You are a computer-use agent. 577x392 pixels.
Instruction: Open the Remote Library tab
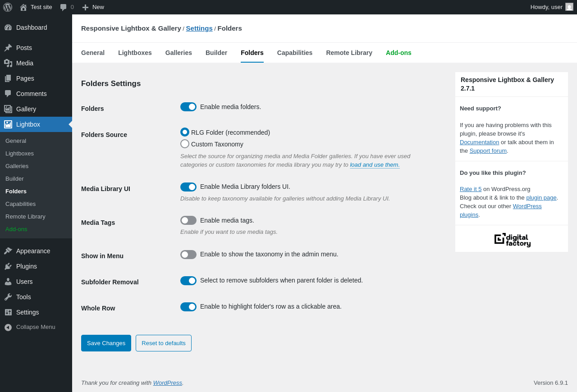[349, 53]
